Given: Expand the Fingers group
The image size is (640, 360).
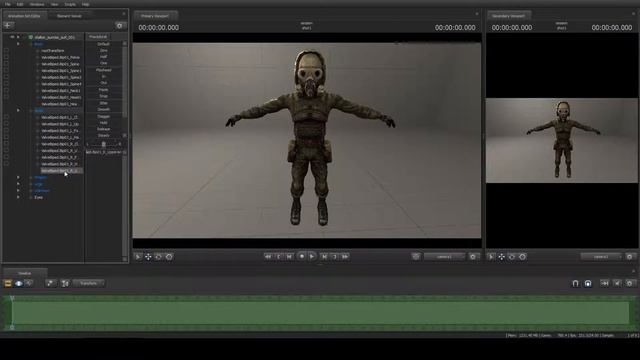Looking at the screenshot, I should click(x=18, y=177).
